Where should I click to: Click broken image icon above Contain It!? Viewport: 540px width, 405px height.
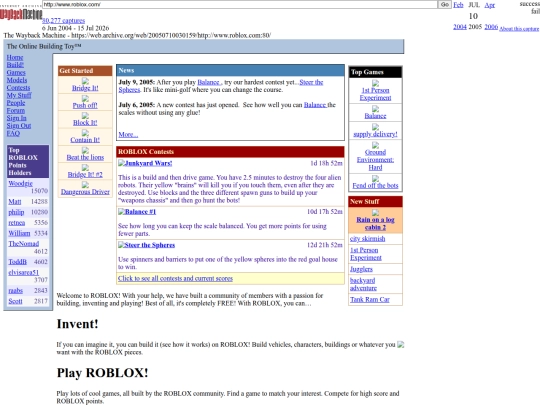coord(85,133)
